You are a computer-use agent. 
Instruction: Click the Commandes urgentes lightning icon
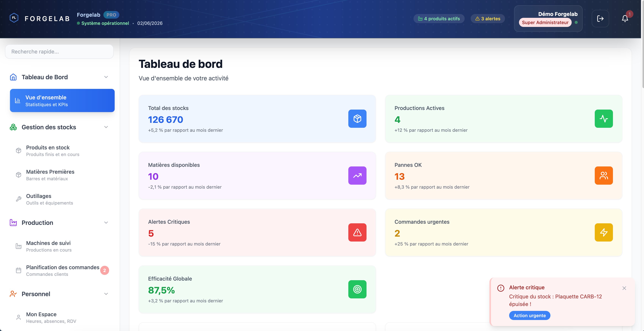point(603,232)
